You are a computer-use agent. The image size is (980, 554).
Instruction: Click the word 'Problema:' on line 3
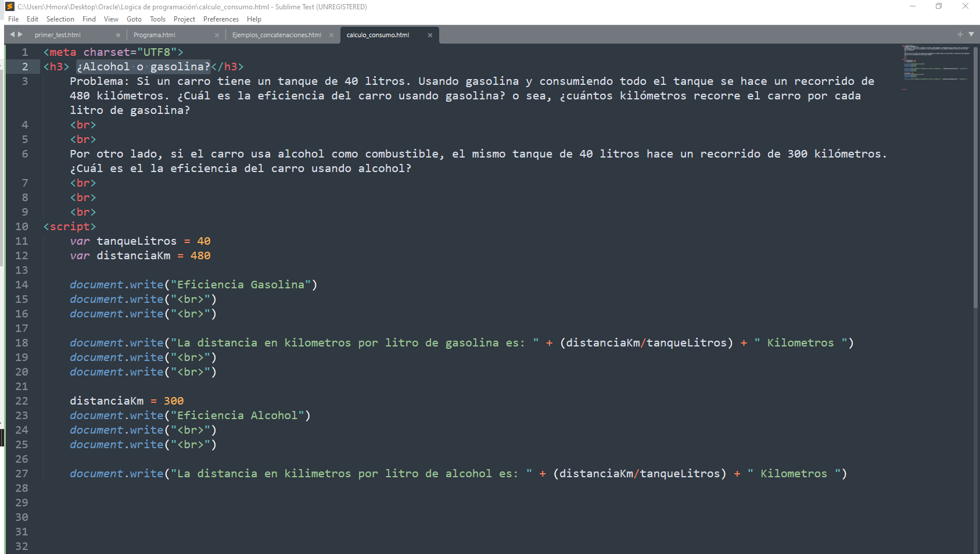[x=100, y=81]
